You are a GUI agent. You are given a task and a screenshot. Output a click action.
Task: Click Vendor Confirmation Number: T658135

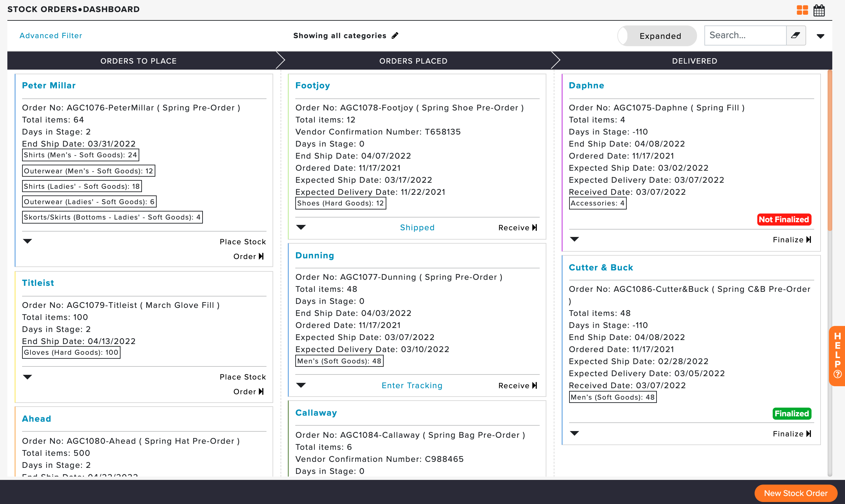[378, 132]
